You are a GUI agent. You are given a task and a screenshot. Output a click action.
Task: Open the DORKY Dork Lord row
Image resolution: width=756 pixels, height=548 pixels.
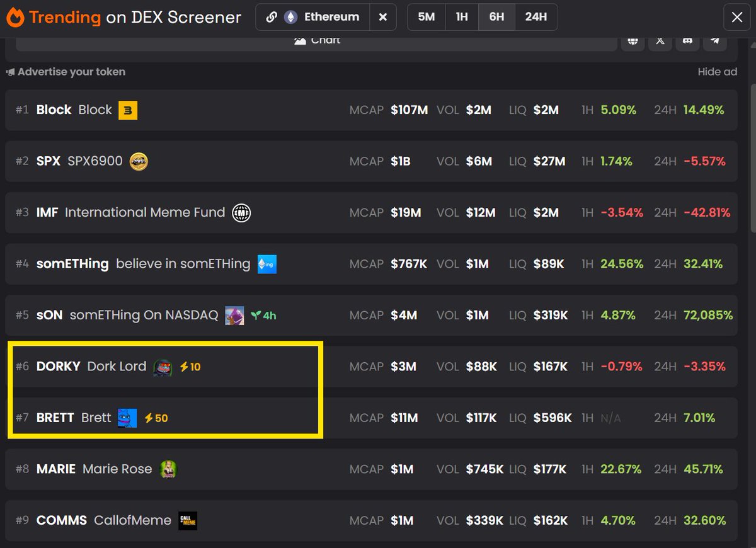point(371,367)
